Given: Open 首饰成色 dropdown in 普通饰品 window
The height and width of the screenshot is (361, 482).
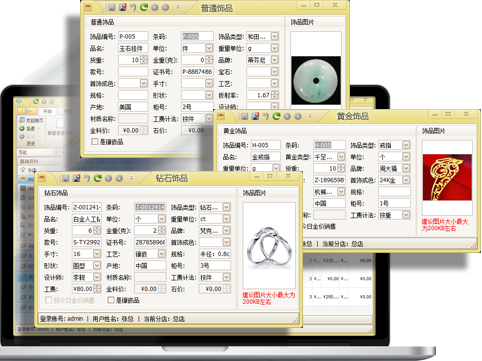Looking at the screenshot, I should click(144, 83).
